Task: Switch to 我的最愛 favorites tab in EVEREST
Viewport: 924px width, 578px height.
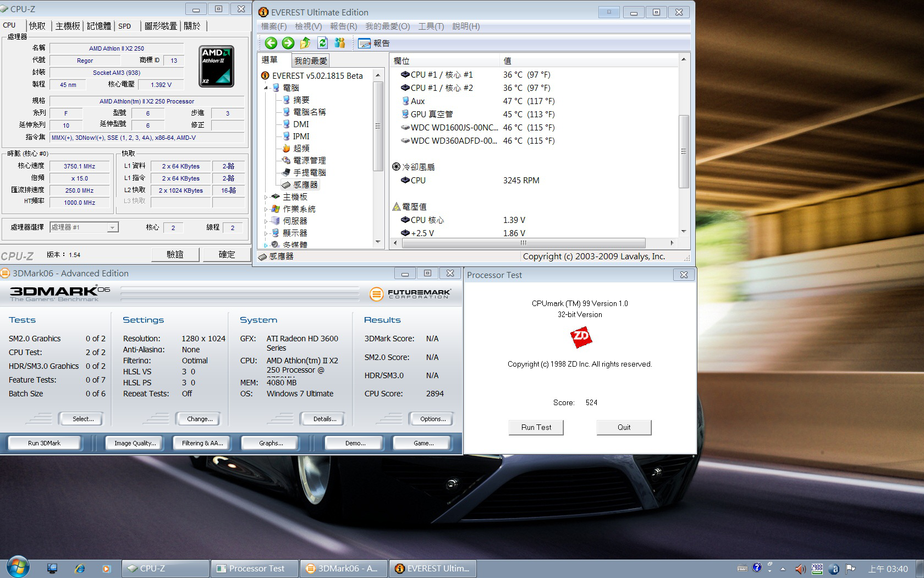Action: click(x=310, y=61)
